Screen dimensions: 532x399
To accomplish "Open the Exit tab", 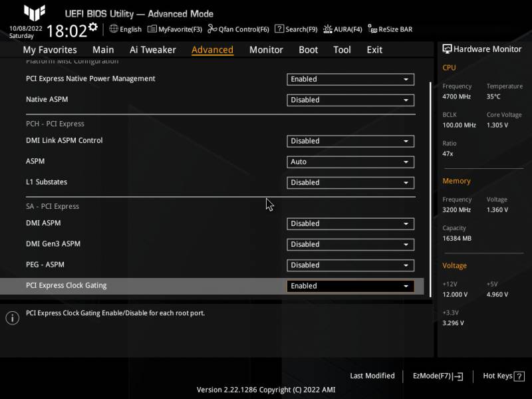I will coord(374,50).
